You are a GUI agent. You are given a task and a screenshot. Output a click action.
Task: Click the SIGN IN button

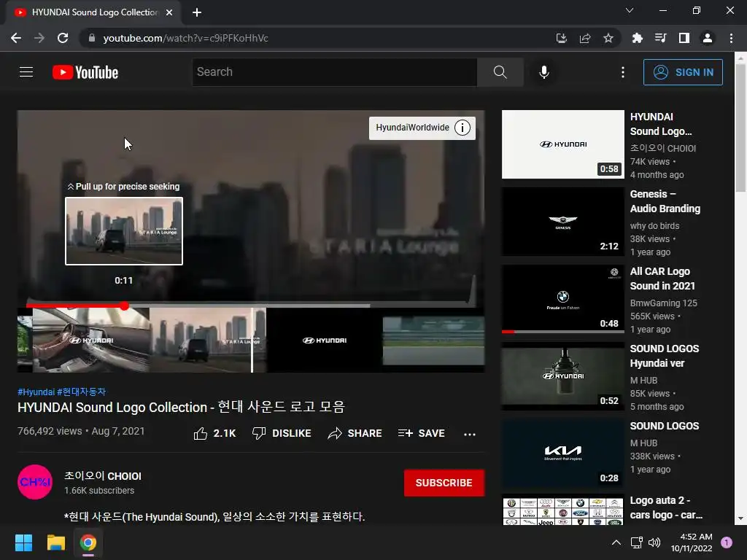pyautogui.click(x=683, y=72)
